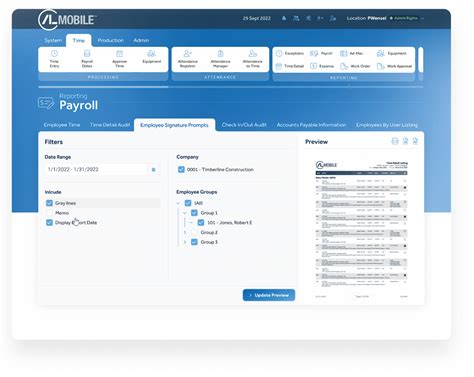
Task: Click the 25 Sept 2022 date in header
Action: (256, 18)
